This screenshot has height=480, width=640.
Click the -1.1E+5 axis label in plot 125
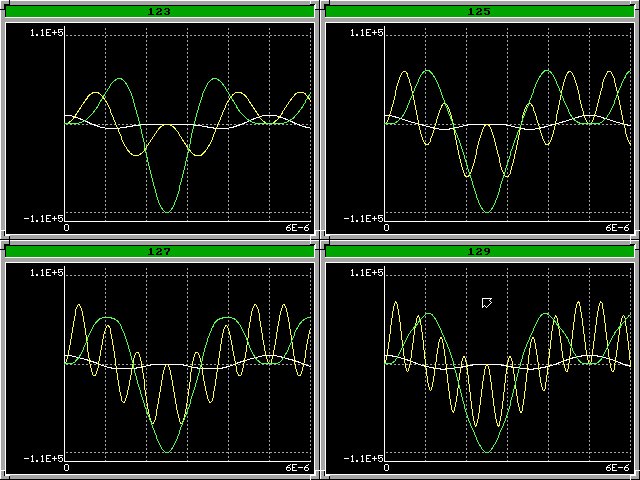363,219
